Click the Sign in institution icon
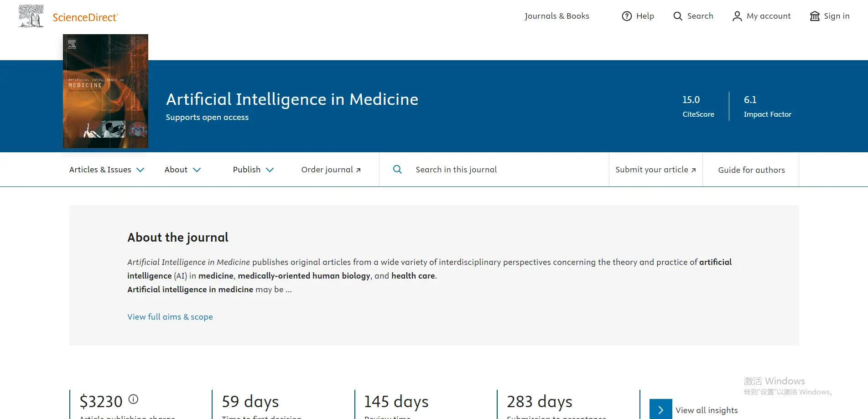 tap(815, 16)
